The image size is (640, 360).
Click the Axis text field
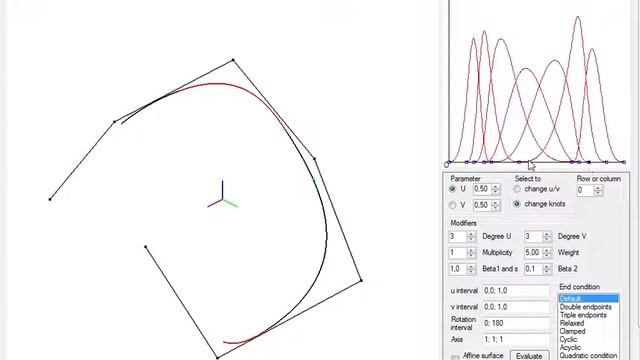pyautogui.click(x=516, y=339)
